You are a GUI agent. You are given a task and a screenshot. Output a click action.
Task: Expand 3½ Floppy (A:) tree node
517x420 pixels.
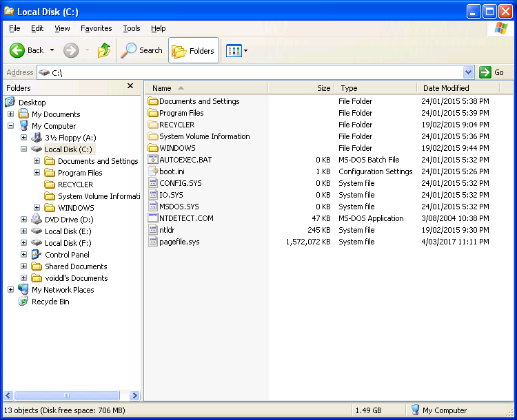point(23,138)
